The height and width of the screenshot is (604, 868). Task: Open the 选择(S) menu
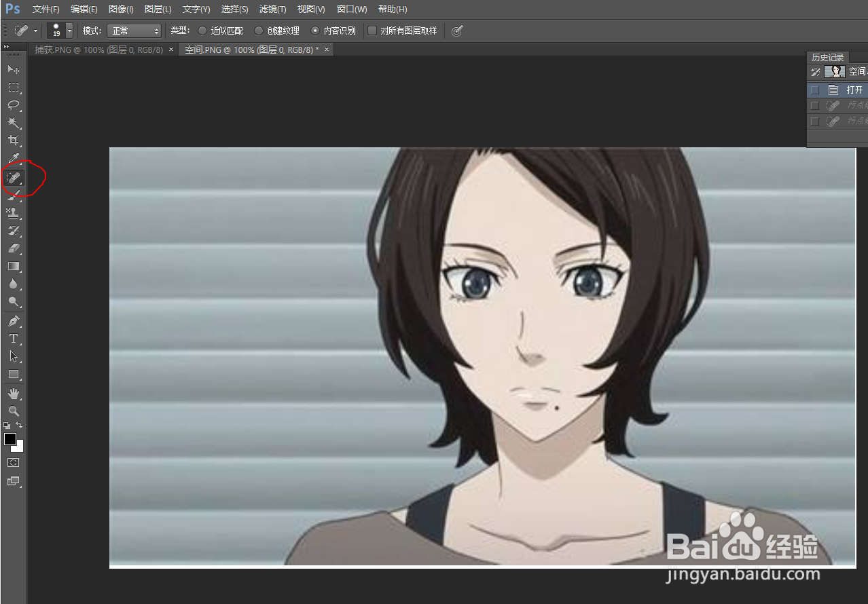click(235, 10)
